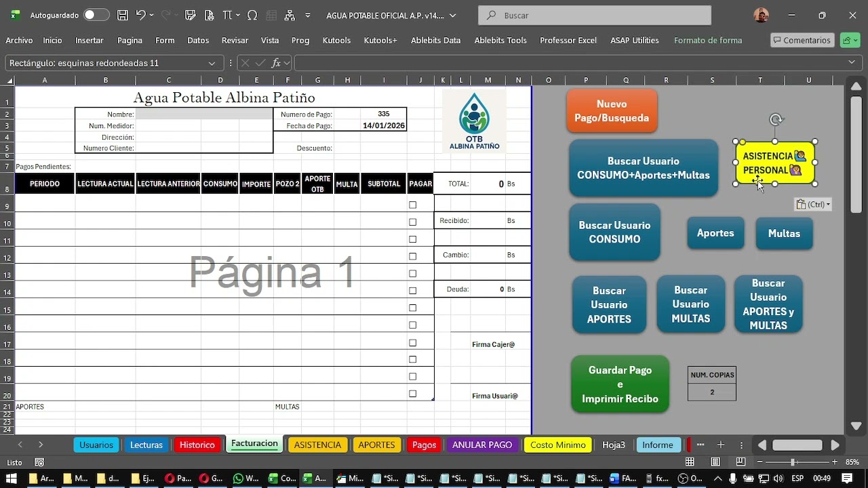Check the PAGAR checkbox in row 12

tap(412, 256)
